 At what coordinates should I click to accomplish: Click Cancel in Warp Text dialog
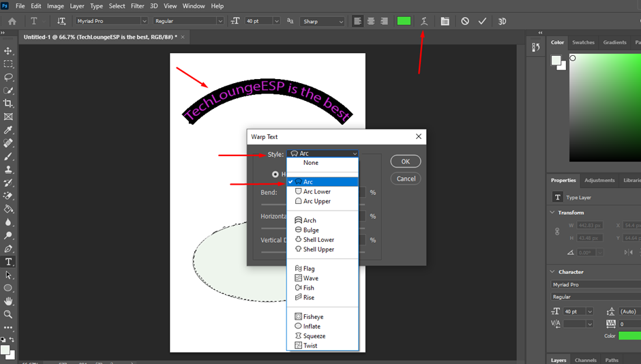tap(406, 179)
